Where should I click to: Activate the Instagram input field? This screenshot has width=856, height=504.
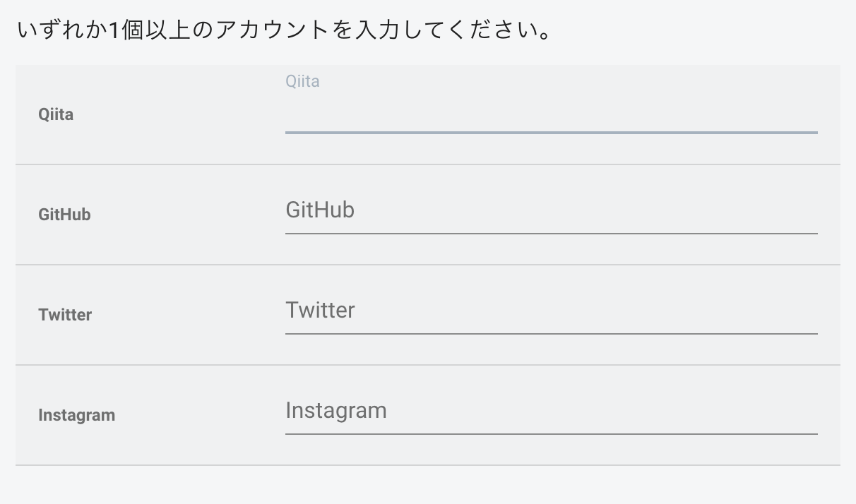click(x=551, y=412)
